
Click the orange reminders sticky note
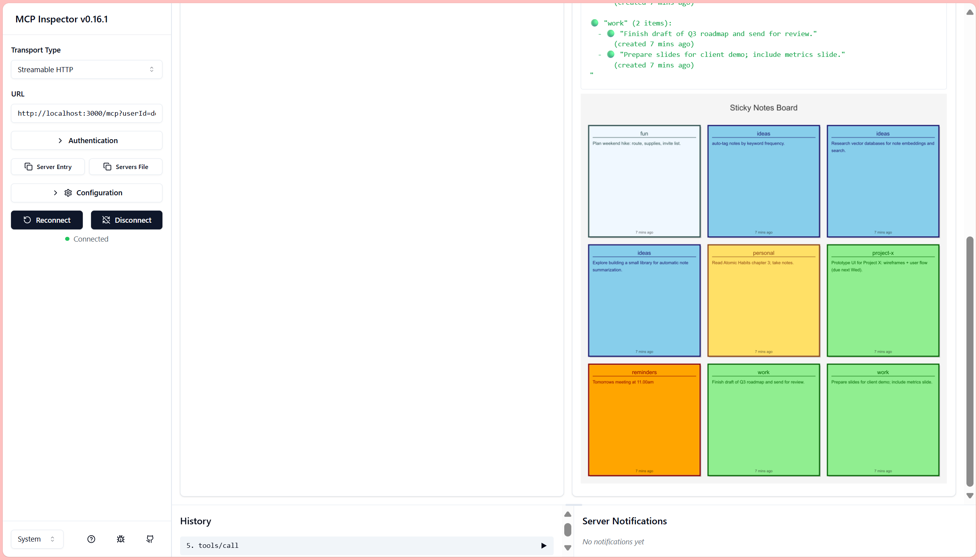pyautogui.click(x=644, y=420)
